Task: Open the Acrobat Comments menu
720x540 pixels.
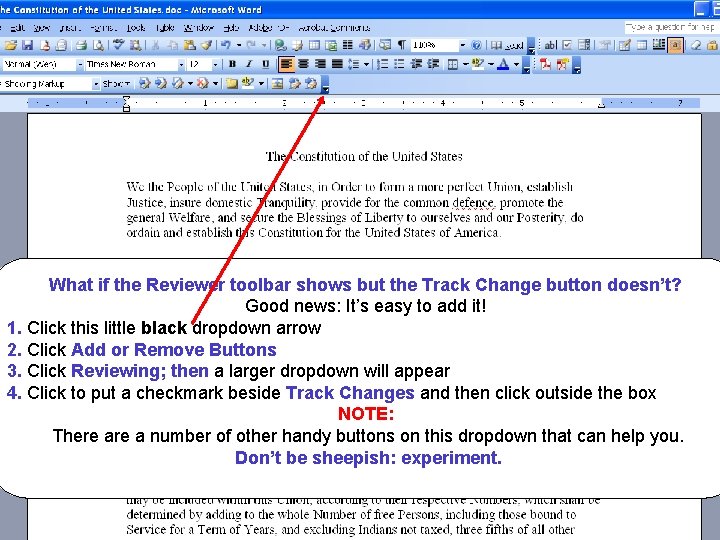Action: pos(334,28)
